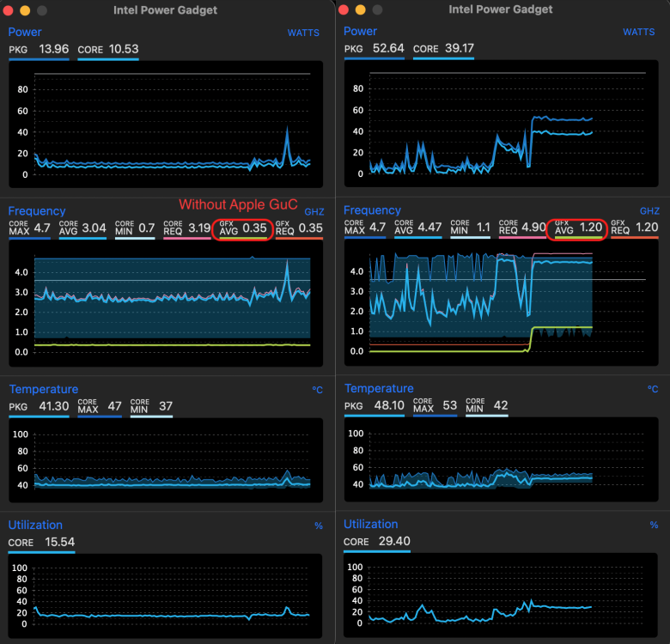Screen dimensions: 670x644
Task: Select CORE REQ frequency 3.19
Action: [x=199, y=228]
